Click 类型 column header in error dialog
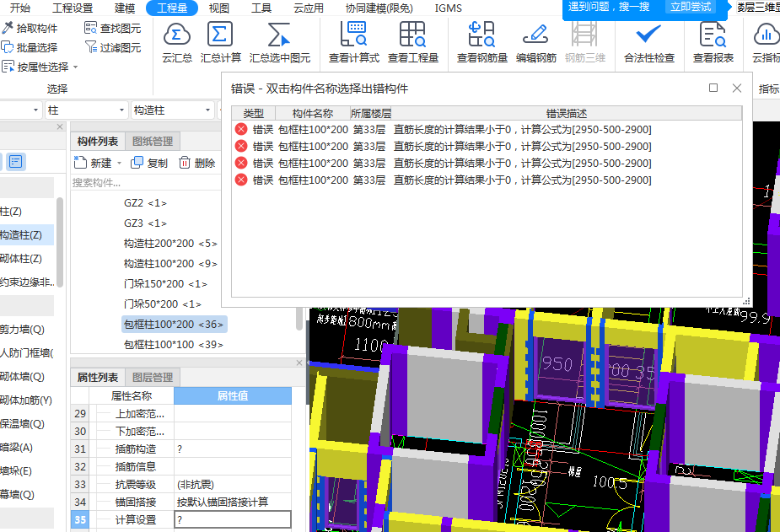Screen dimensions: 780x532 click(253, 113)
